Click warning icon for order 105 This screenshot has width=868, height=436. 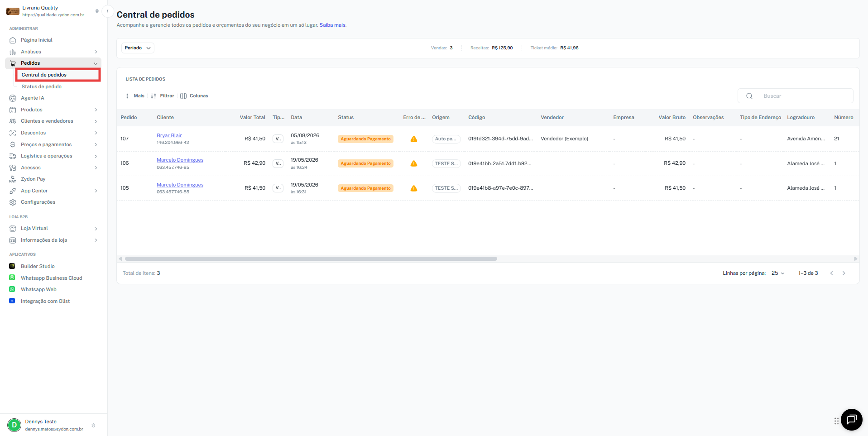coord(414,188)
